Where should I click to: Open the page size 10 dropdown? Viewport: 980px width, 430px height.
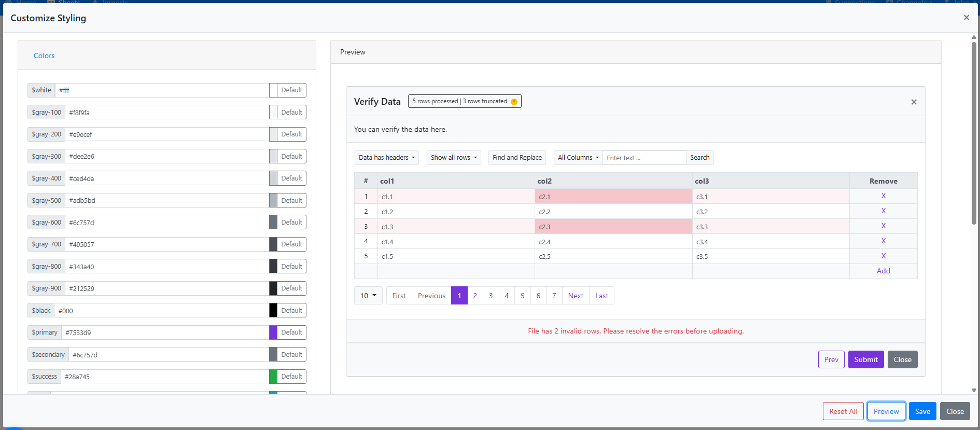pyautogui.click(x=368, y=296)
